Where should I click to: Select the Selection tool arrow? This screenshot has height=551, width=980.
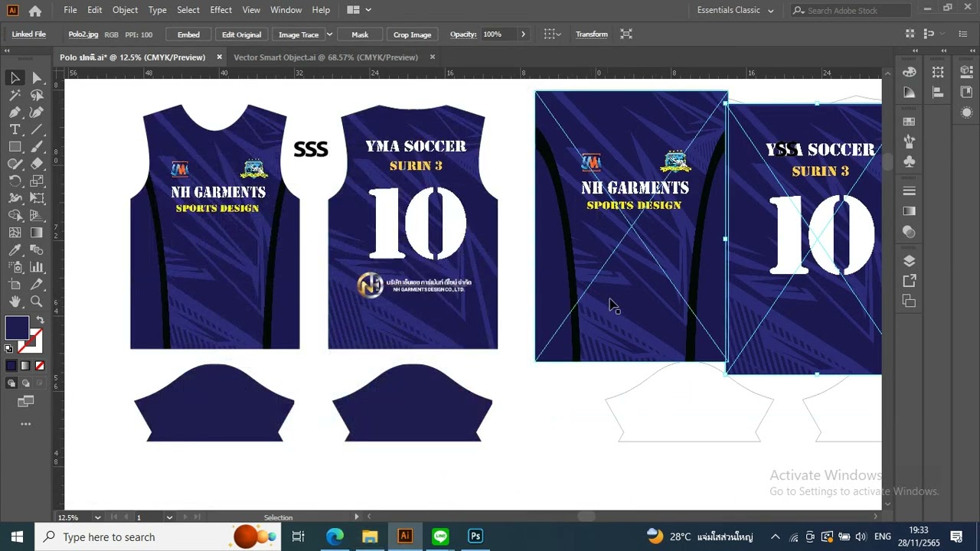click(x=15, y=77)
